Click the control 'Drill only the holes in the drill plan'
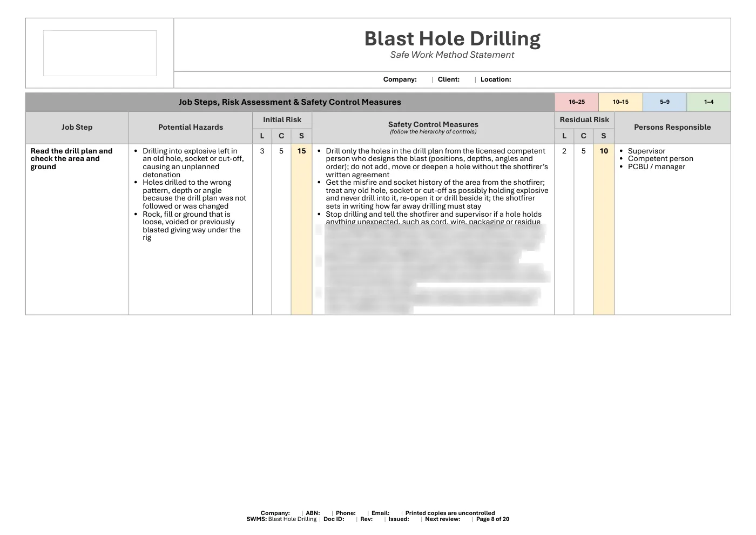 click(436, 163)
